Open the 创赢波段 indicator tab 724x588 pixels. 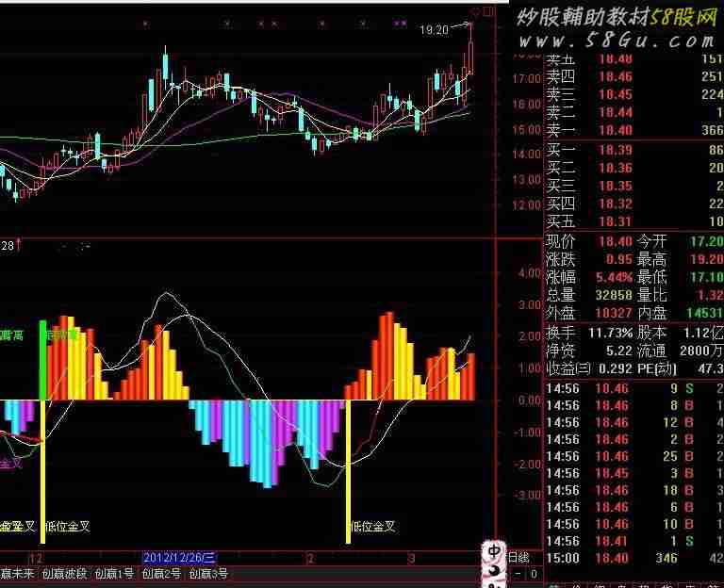coord(64,574)
